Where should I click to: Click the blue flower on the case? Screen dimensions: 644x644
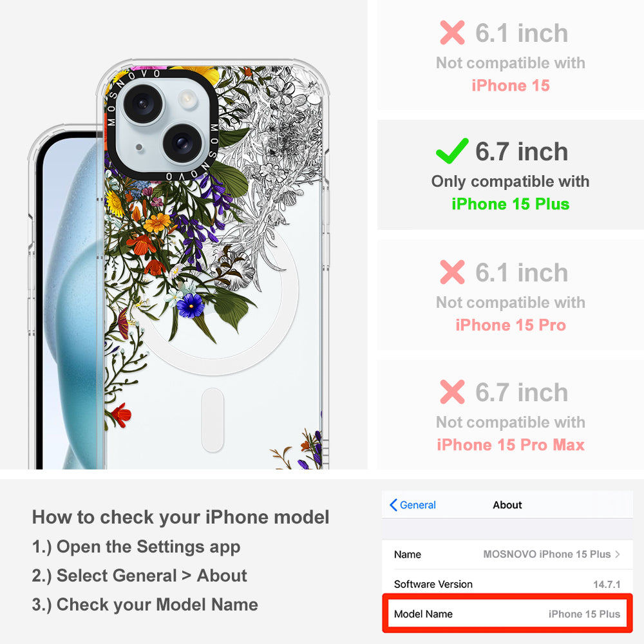tap(190, 305)
